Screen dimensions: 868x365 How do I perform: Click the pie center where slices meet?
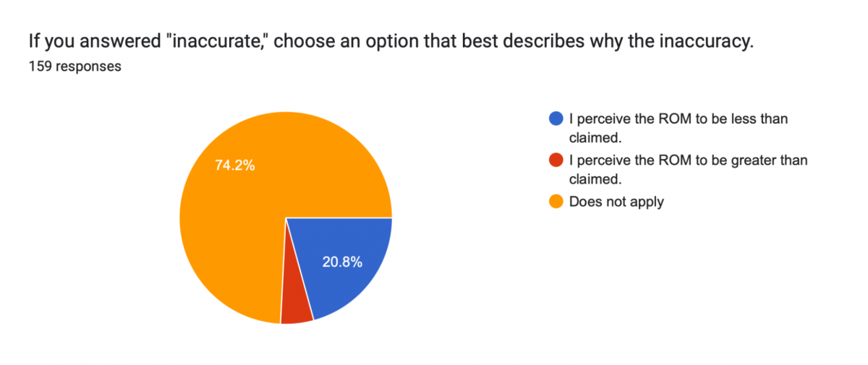(286, 218)
